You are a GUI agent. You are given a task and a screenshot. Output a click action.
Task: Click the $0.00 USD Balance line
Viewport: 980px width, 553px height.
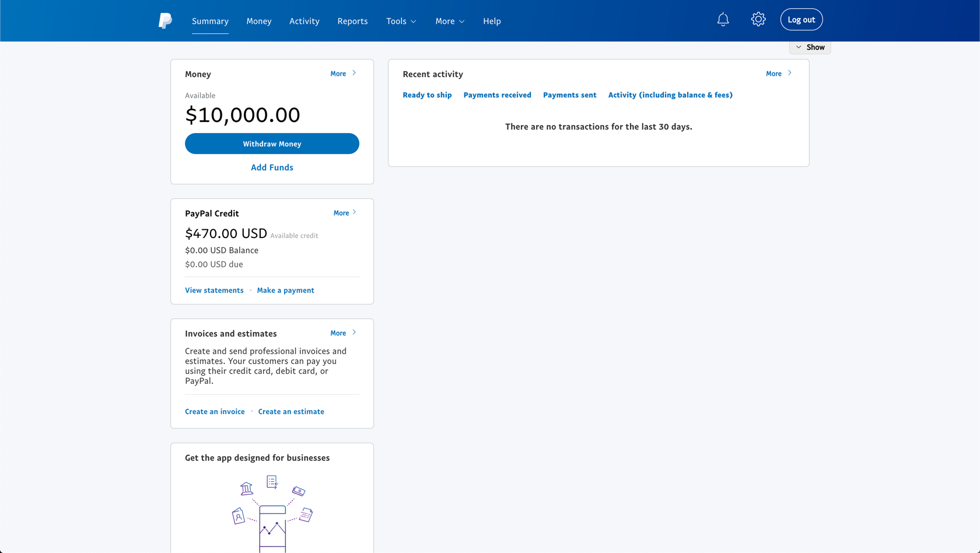pos(222,250)
